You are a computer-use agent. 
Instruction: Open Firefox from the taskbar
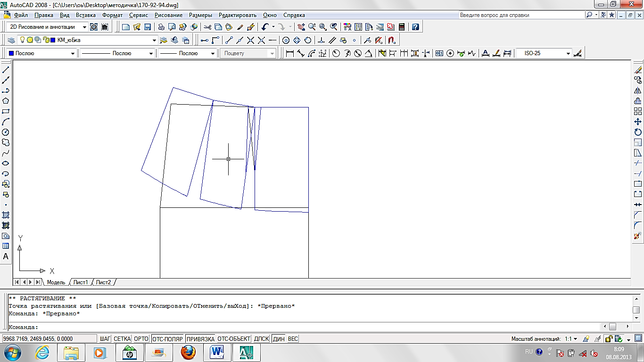188,352
